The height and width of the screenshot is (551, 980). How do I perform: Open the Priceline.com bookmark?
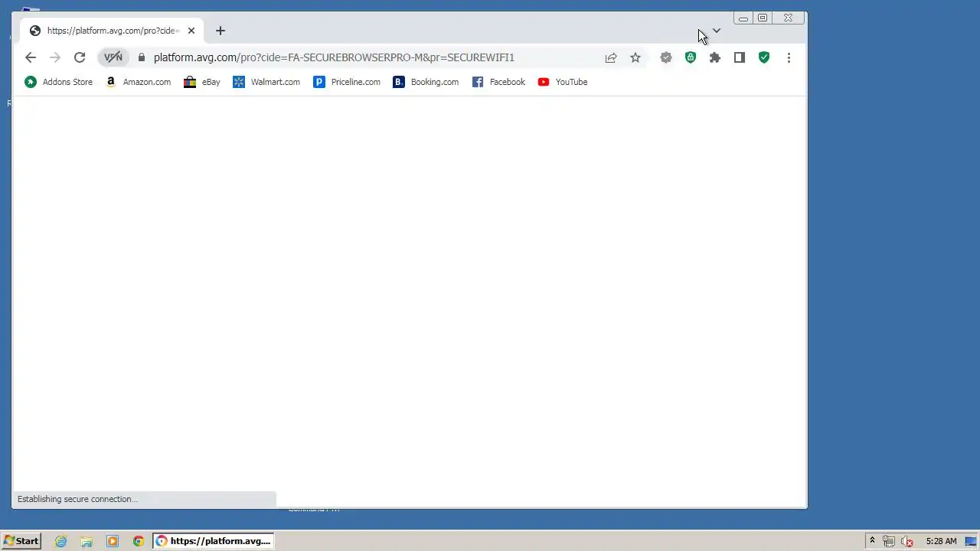[347, 82]
